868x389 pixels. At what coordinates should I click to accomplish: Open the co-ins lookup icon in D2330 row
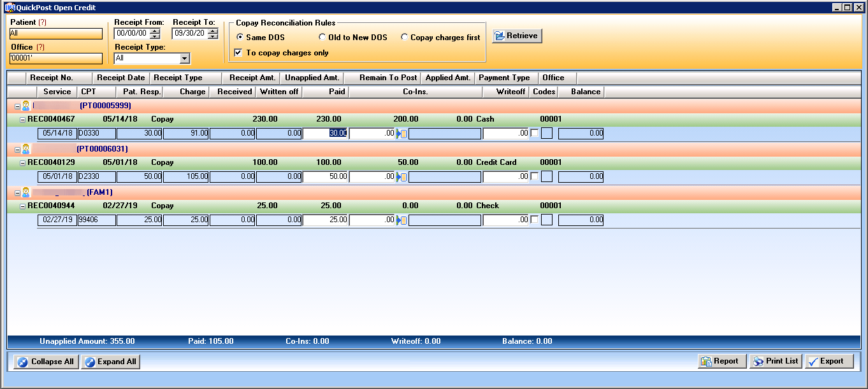(x=401, y=177)
